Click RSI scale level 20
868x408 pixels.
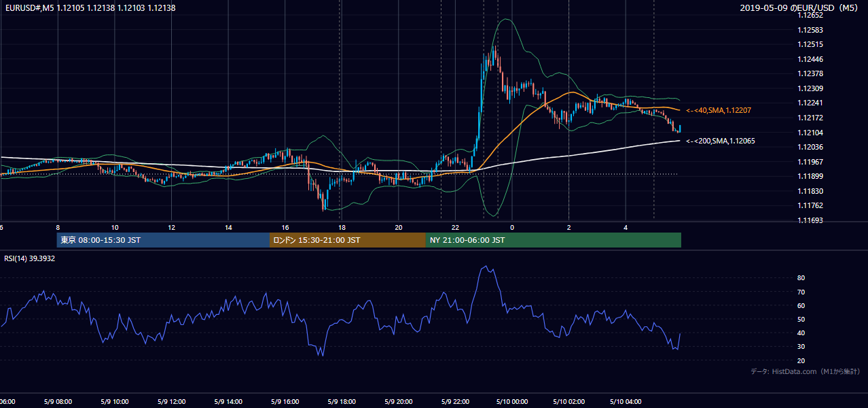(x=801, y=360)
